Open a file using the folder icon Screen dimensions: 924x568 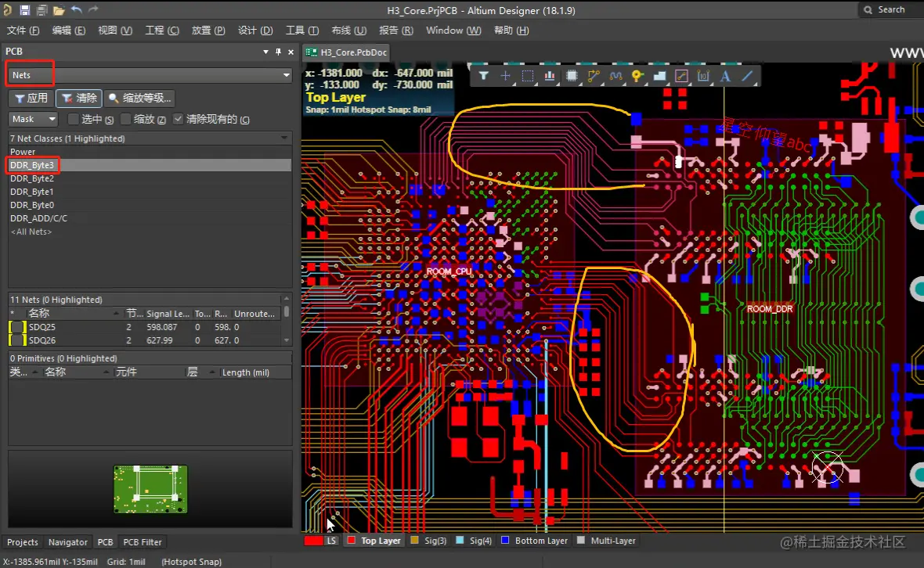[59, 9]
